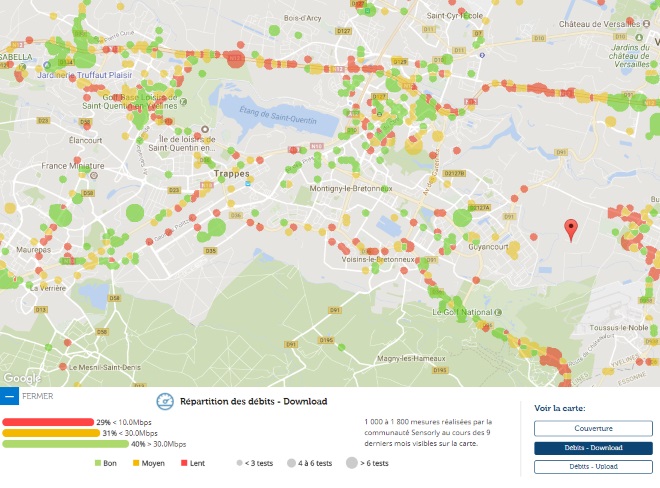This screenshot has height=488, width=660.
Task: Collapse panel with the blue minus button
Action: tap(9, 396)
